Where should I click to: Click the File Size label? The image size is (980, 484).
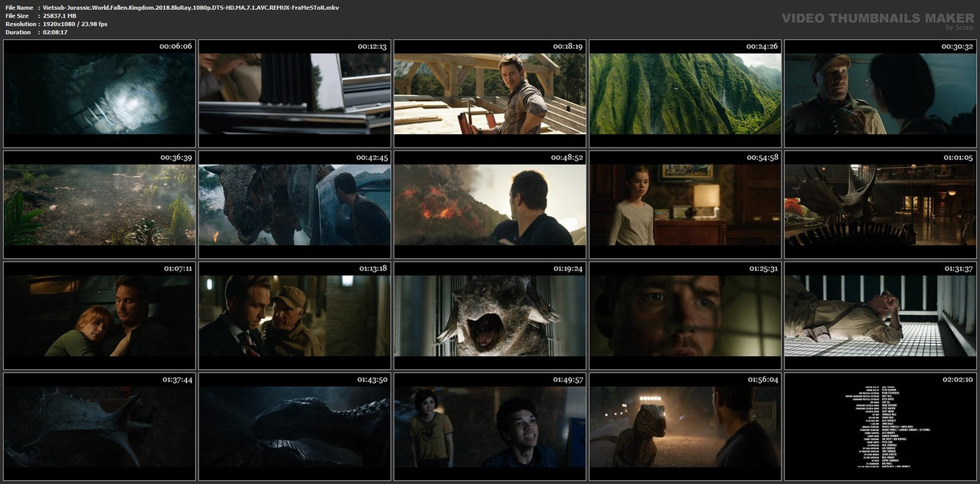pyautogui.click(x=17, y=16)
